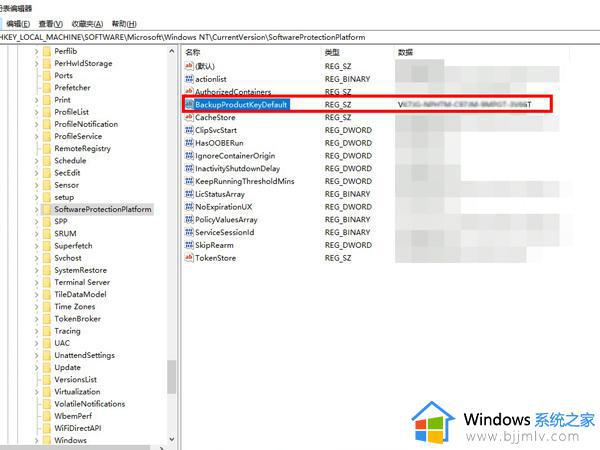Screen dimensions: 600x450
Task: Select the KeepRunningThresholdMins value name
Action: [x=245, y=181]
